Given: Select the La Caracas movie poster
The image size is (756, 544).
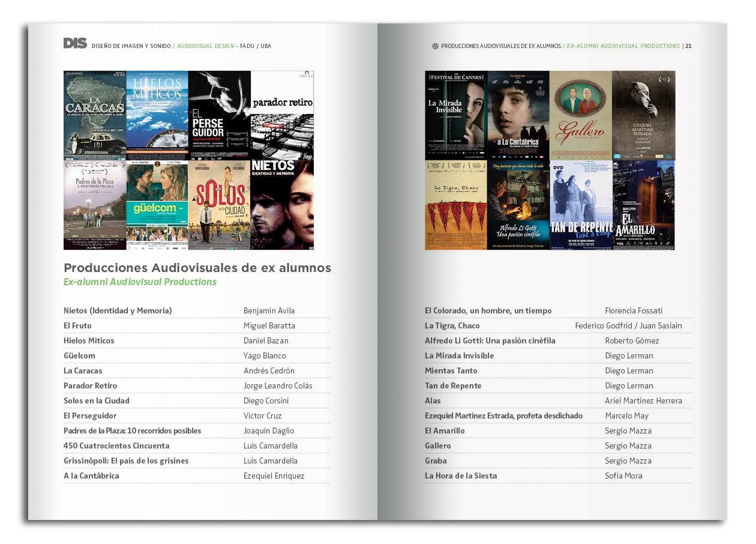Looking at the screenshot, I should (x=95, y=115).
